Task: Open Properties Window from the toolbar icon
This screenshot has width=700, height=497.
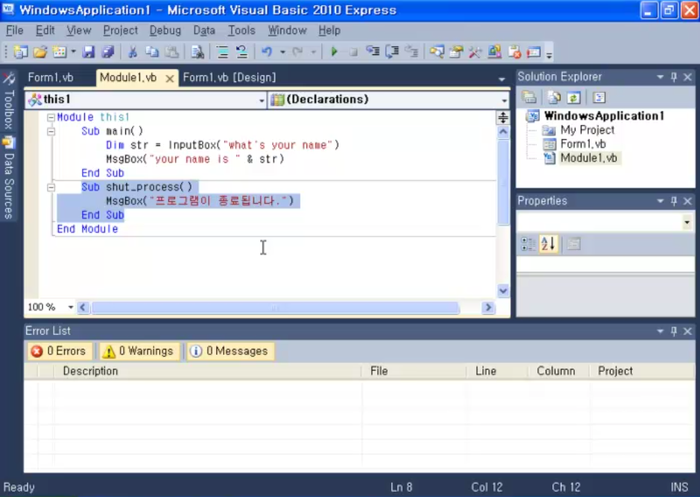Action: [x=456, y=52]
